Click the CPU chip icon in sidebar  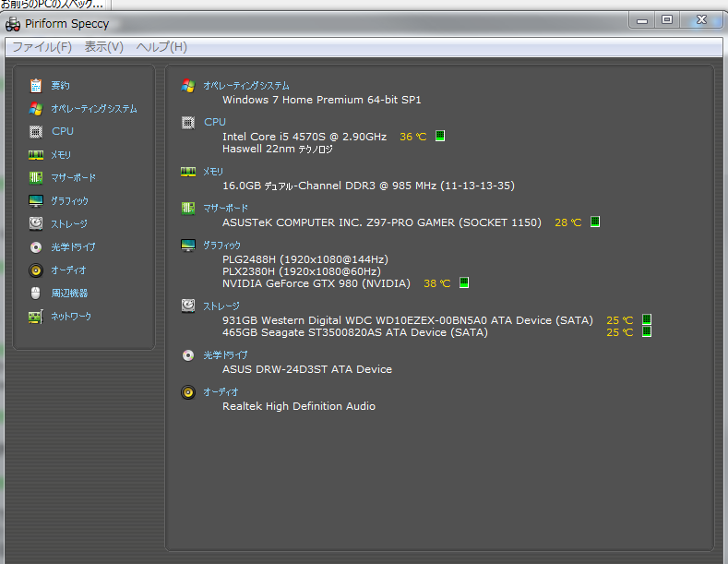click(36, 131)
